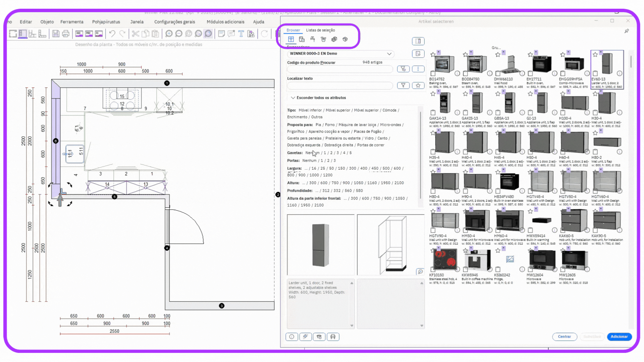Select the faucet category icon
Screen dimensions: 644x362
(x=313, y=39)
